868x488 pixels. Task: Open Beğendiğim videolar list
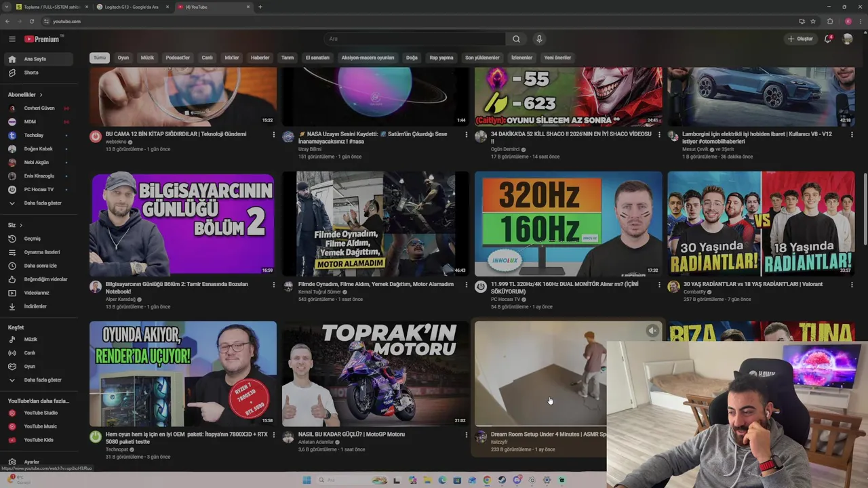(x=39, y=279)
